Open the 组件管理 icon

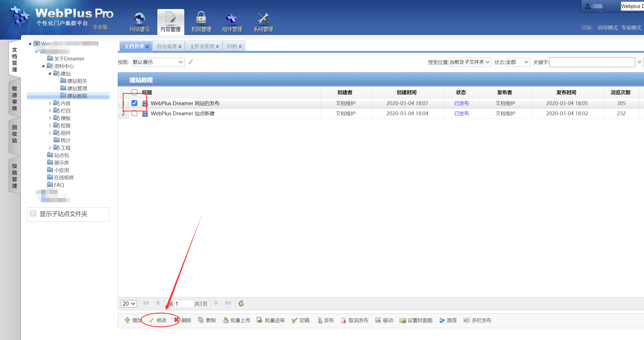(232, 18)
